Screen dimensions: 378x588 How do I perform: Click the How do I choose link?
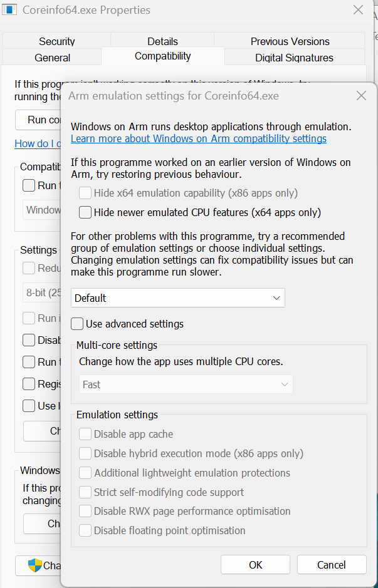pyautogui.click(x=36, y=143)
